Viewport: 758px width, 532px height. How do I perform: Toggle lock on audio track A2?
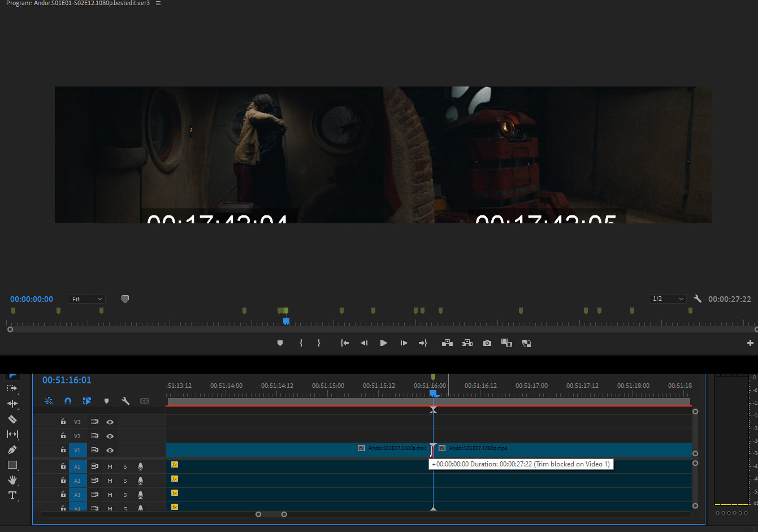tap(63, 481)
